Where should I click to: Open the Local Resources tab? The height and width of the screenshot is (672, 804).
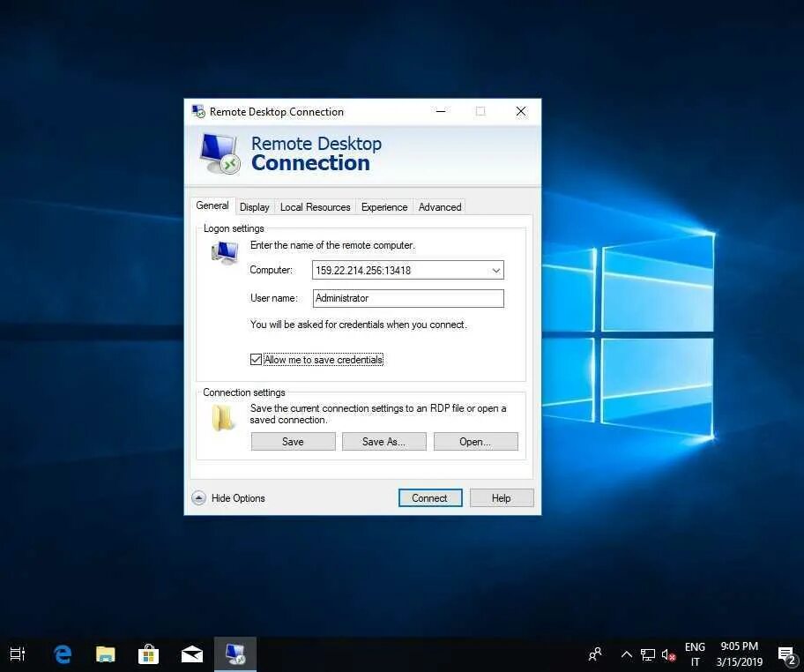click(x=315, y=207)
